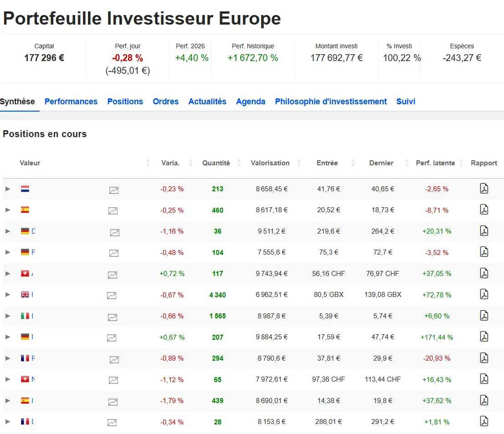
Task: Open PDF report for the +37,05 % position
Action: (x=484, y=273)
